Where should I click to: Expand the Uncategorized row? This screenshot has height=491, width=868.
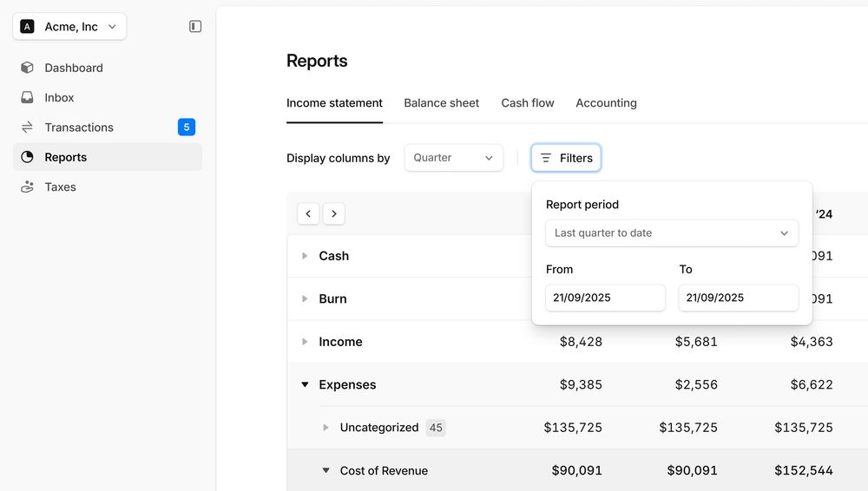(325, 428)
